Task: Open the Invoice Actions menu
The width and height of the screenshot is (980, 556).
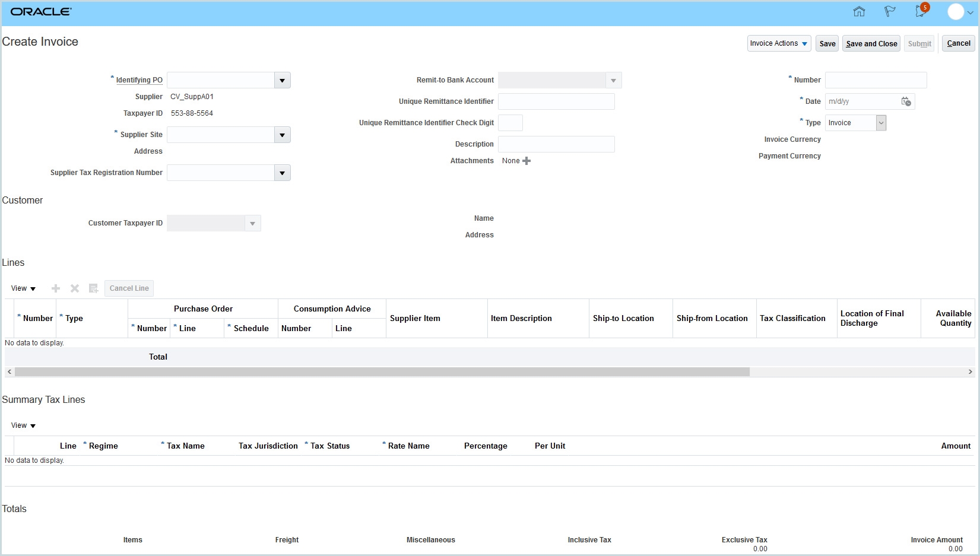Action: point(778,43)
